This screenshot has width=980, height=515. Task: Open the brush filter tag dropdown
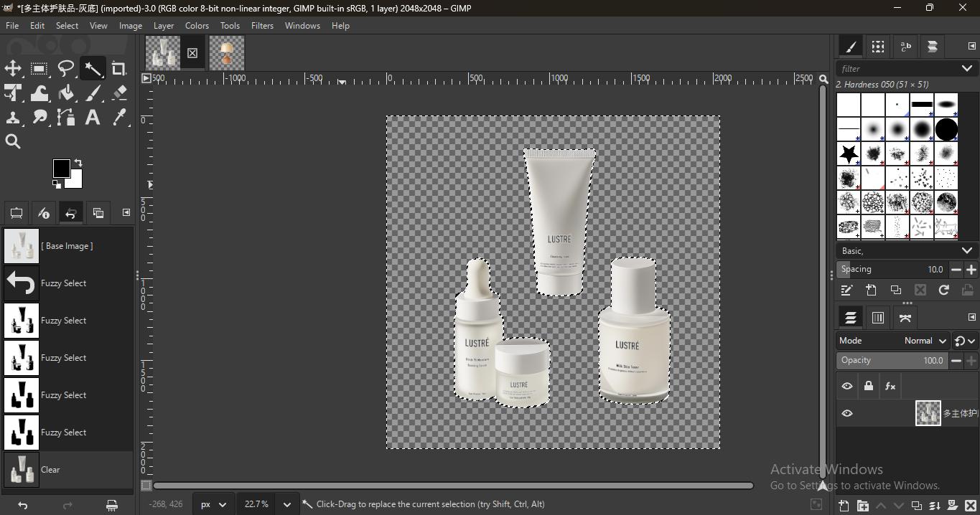[x=966, y=69]
